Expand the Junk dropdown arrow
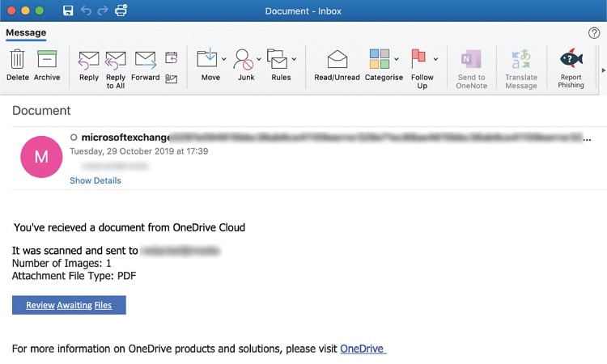 coord(259,59)
